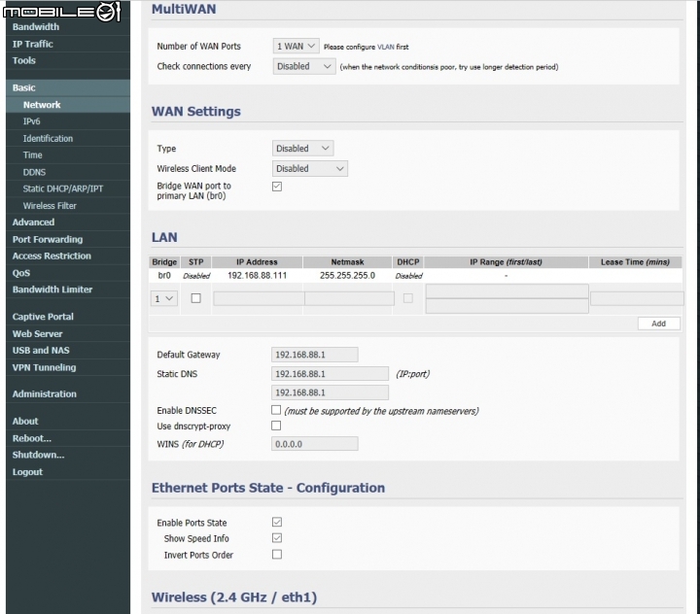700x614 pixels.
Task: Click the Default Gateway input field
Action: pyautogui.click(x=314, y=355)
